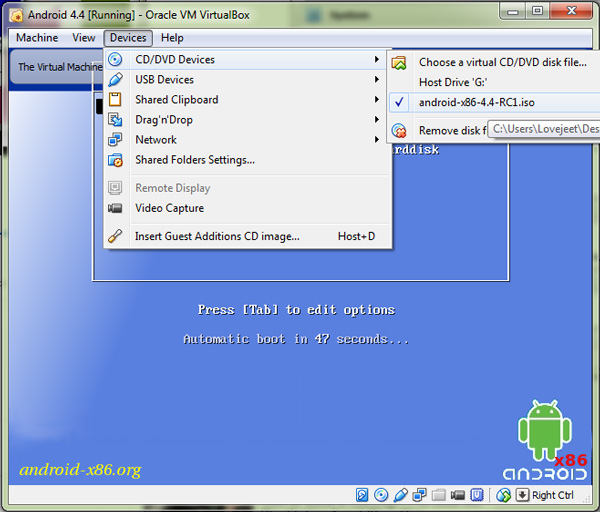Select the USB Devices menu entry
The width and height of the screenshot is (600, 512).
click(x=248, y=80)
